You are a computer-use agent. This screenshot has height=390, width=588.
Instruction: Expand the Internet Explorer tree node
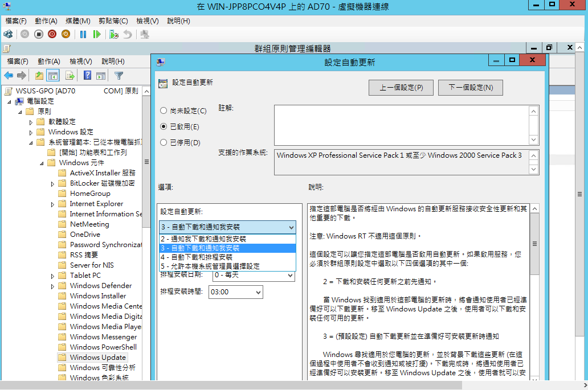(x=52, y=204)
